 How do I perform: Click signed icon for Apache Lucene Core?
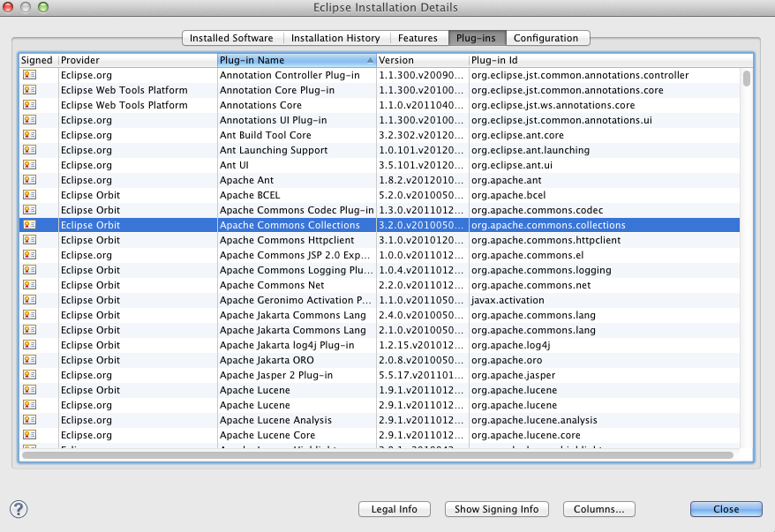(x=30, y=435)
